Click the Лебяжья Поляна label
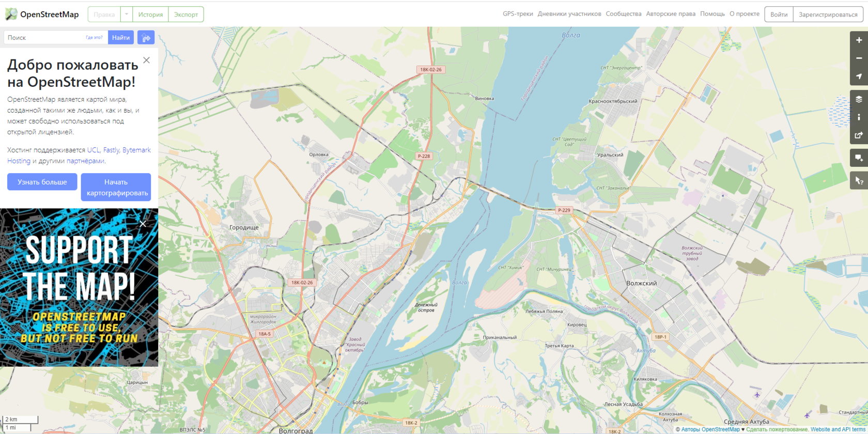The height and width of the screenshot is (434, 868). 544,312
